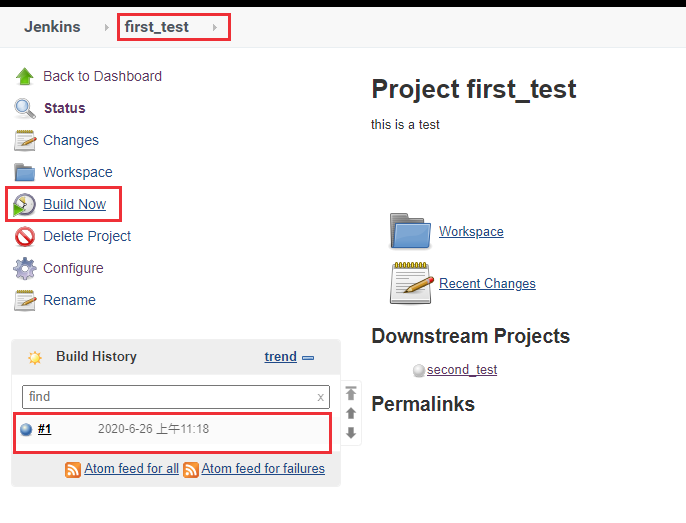This screenshot has height=523, width=686.
Task: Click the blue folder icon beside sidebar Workspace
Action: (x=24, y=172)
